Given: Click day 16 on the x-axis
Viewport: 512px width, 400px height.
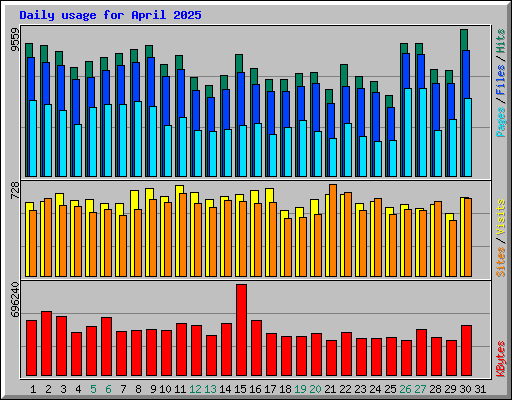Looking at the screenshot, I should (x=255, y=389).
